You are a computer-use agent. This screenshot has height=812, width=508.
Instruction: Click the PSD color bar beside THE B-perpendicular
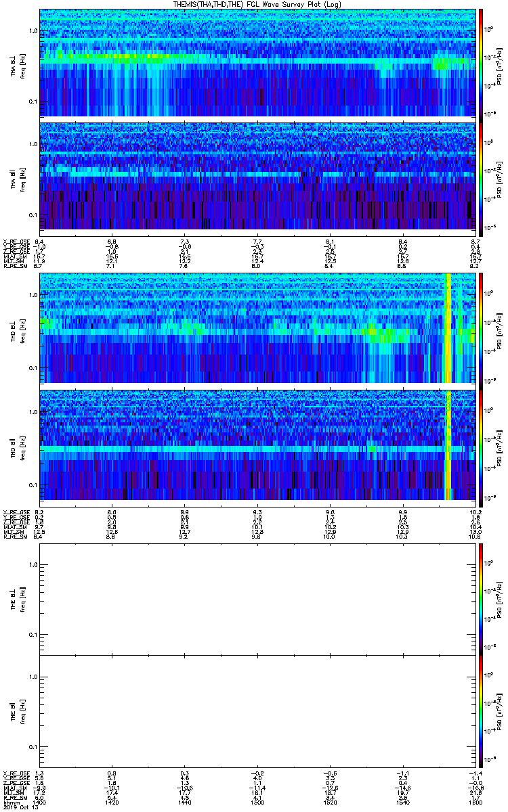482,600
